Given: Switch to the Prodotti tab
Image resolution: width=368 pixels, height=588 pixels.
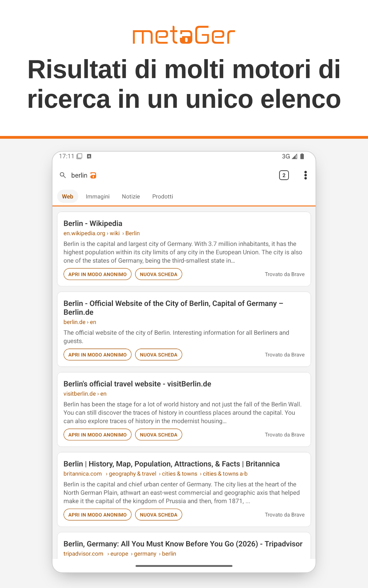Looking at the screenshot, I should [163, 196].
